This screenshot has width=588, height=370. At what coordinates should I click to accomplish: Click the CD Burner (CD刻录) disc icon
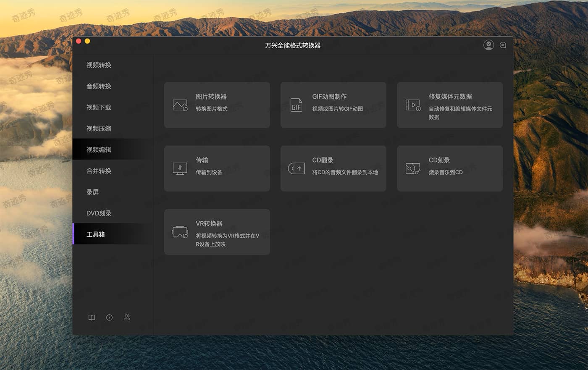click(x=413, y=168)
